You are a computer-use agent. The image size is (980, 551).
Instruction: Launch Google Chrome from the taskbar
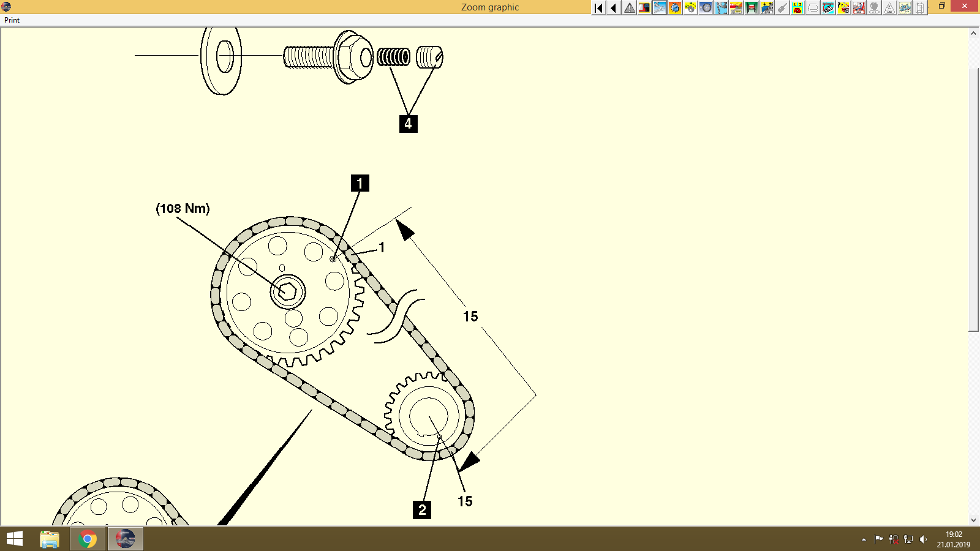(x=86, y=539)
